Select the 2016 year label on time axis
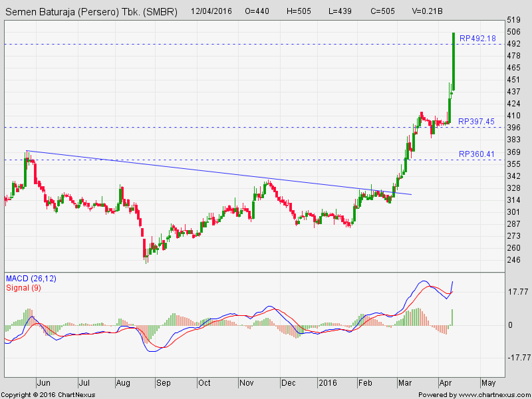 click(327, 383)
